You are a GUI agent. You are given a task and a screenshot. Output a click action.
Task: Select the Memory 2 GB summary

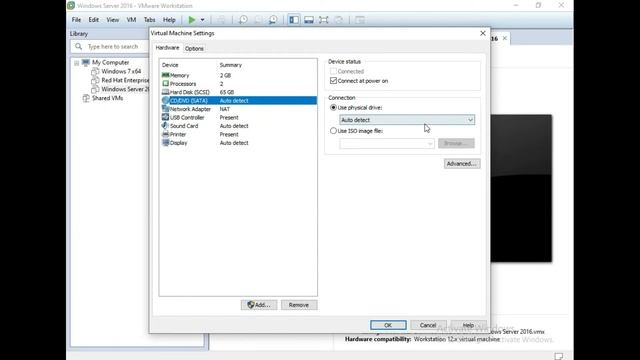[225, 75]
